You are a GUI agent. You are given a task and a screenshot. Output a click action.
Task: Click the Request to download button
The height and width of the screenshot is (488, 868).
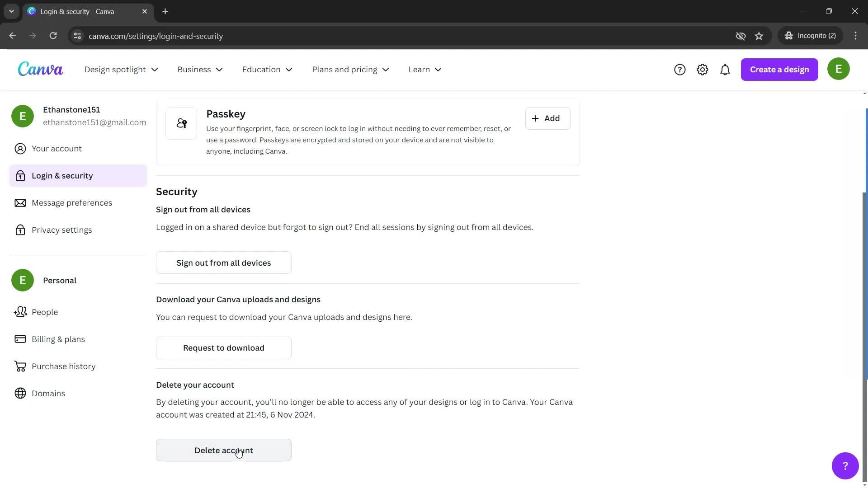[224, 347]
